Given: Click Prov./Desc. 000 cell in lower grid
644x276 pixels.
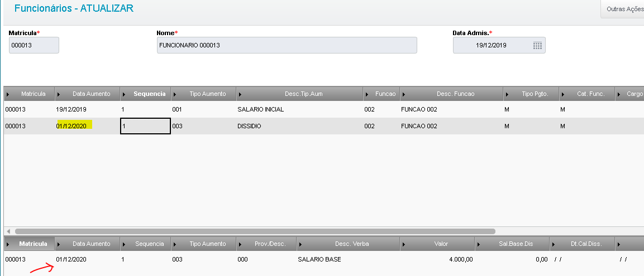Looking at the screenshot, I should tap(266, 260).
